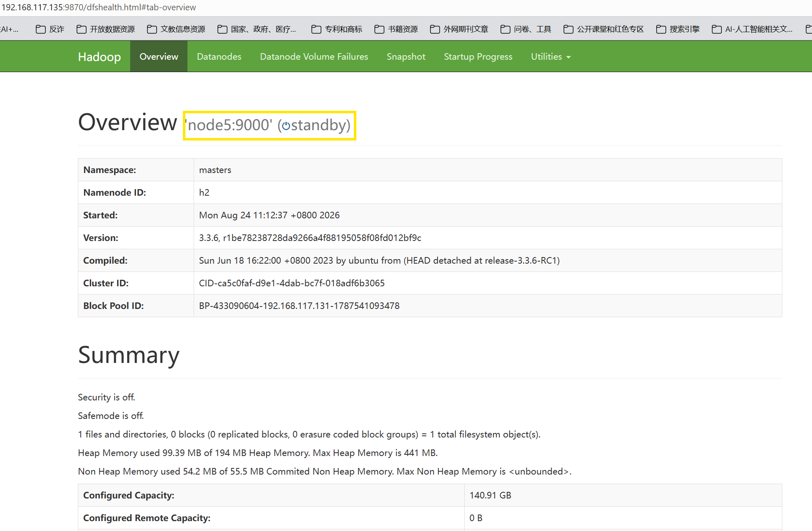Viewport: 812px width, 531px height.
Task: Click the standby power icon beside node5:9000
Action: (x=286, y=125)
